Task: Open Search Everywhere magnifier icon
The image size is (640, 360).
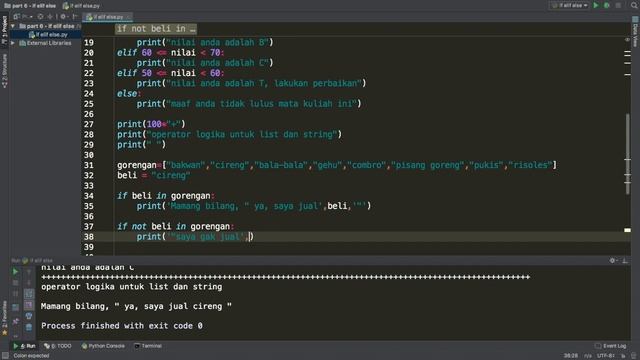Action: (634, 5)
